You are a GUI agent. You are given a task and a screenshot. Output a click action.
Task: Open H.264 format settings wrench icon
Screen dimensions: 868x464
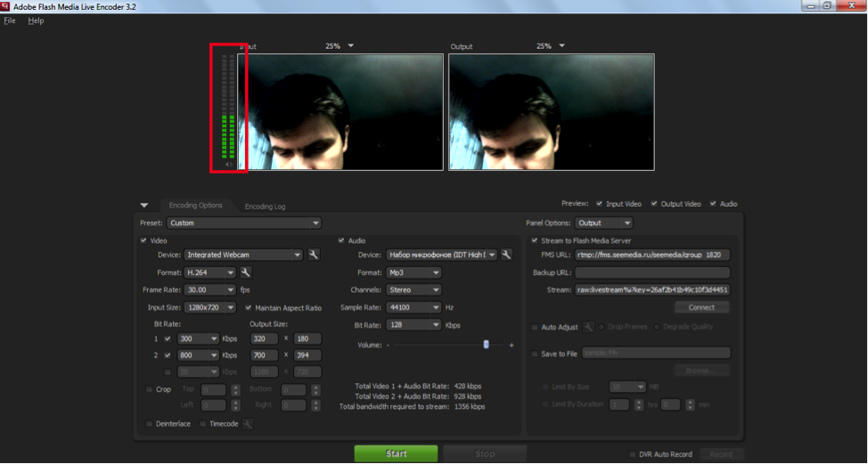tap(246, 273)
